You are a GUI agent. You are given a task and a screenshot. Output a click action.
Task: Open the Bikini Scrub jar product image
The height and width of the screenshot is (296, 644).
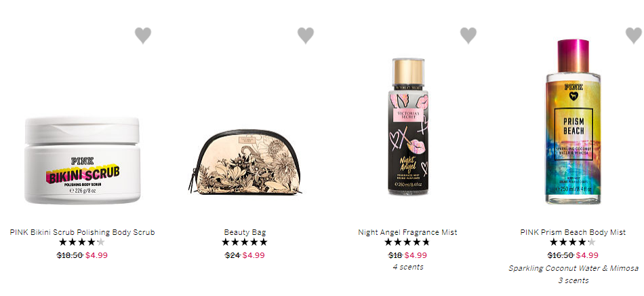[82, 160]
